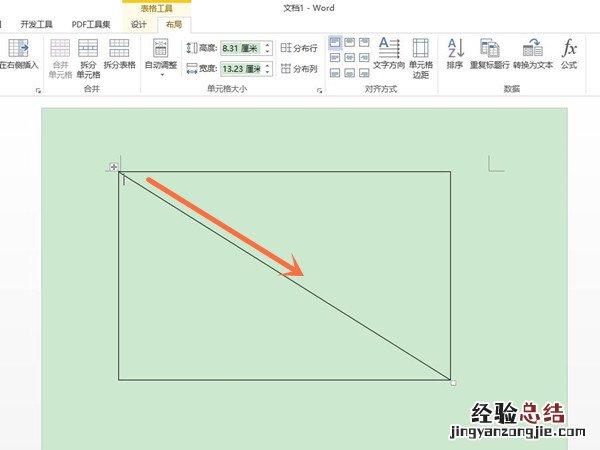
Task: Convert table to text (转换为文本)
Action: pos(533,54)
